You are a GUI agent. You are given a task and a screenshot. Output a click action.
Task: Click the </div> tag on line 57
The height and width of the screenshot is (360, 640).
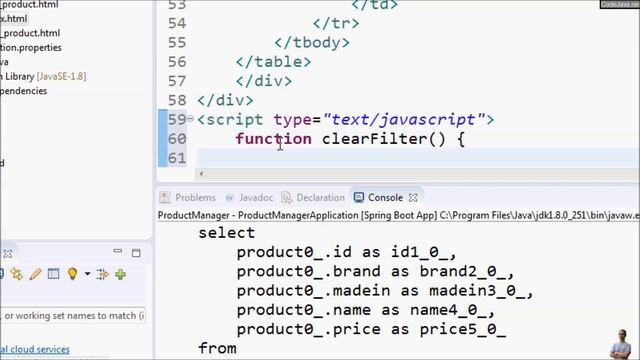[264, 81]
